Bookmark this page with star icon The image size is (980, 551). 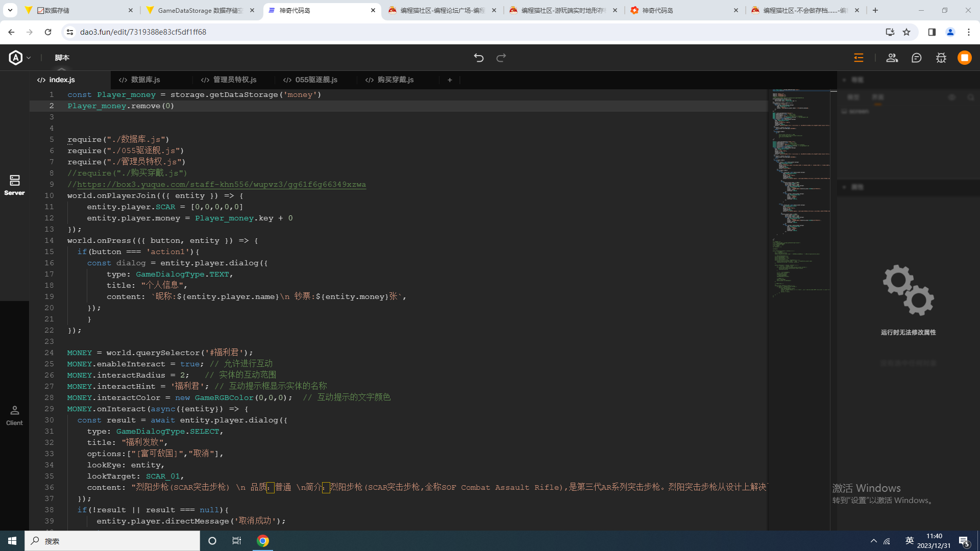906,32
